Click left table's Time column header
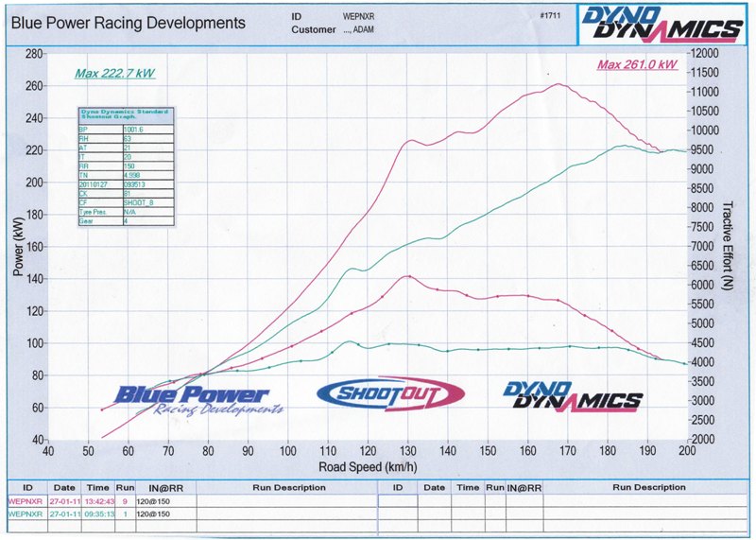The width and height of the screenshot is (756, 540). point(98,487)
